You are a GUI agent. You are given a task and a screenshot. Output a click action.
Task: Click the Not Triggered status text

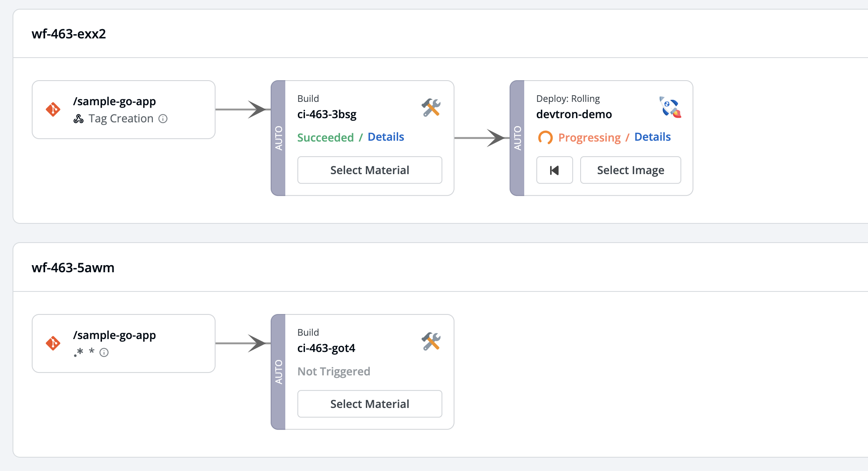[334, 372]
